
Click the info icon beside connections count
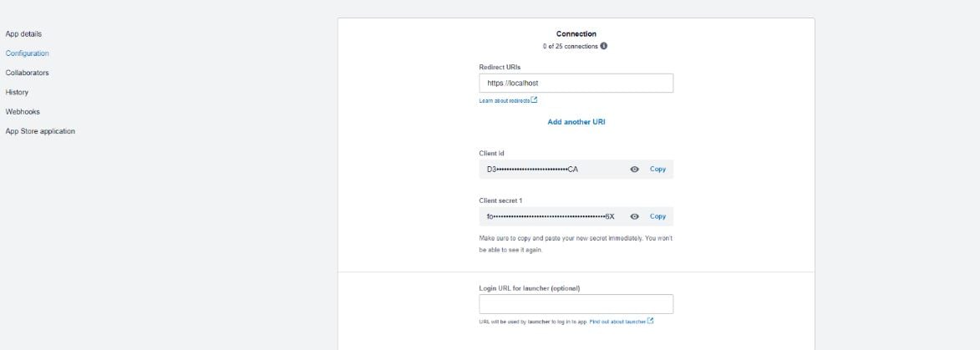point(604,46)
